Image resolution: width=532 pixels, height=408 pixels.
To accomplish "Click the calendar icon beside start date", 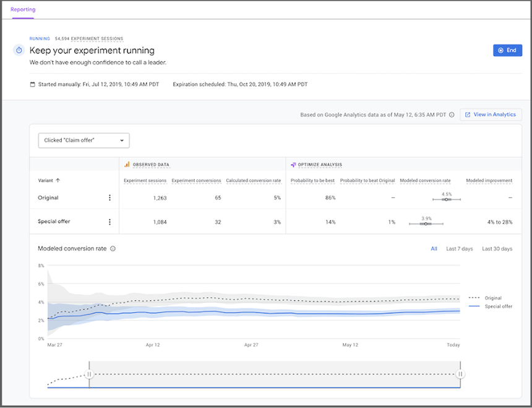I will point(33,84).
